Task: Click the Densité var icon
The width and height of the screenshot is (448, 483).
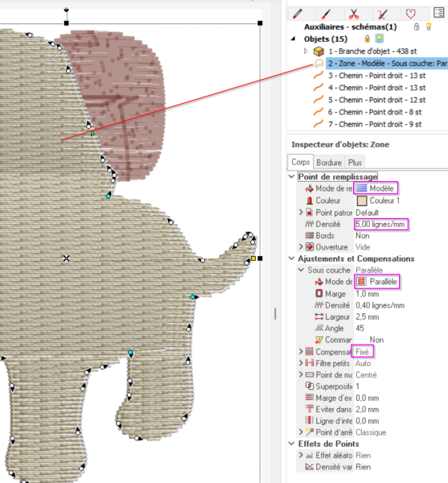Action: 310,467
